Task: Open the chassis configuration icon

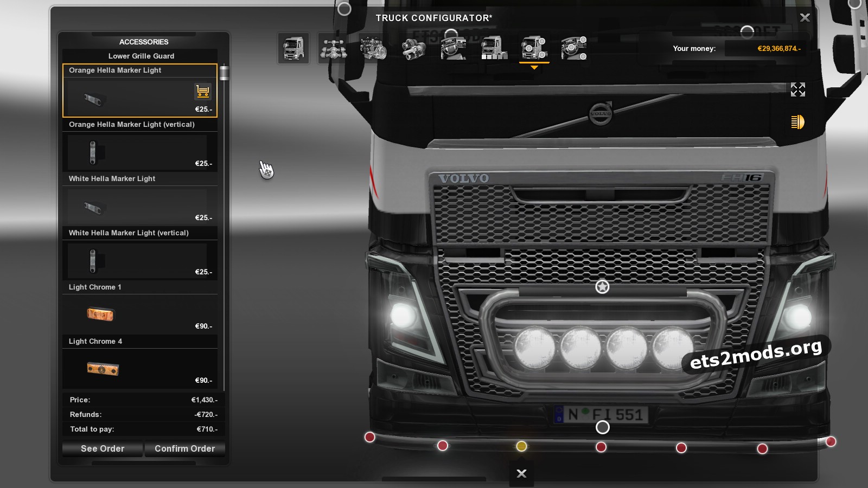Action: click(x=334, y=48)
